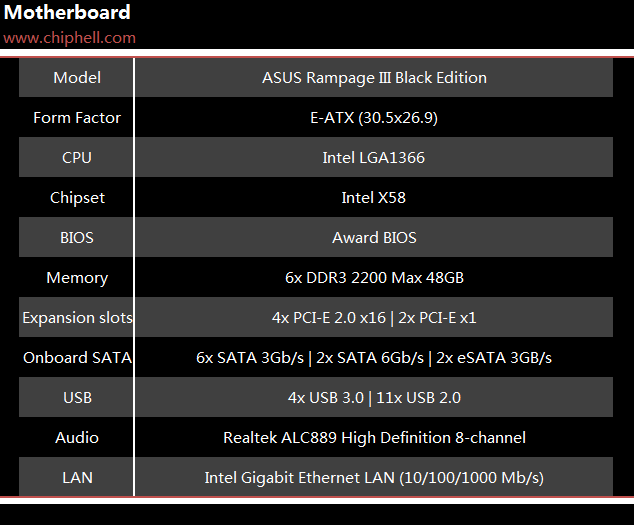
Task: Click the Motherboard heading
Action: (x=67, y=12)
